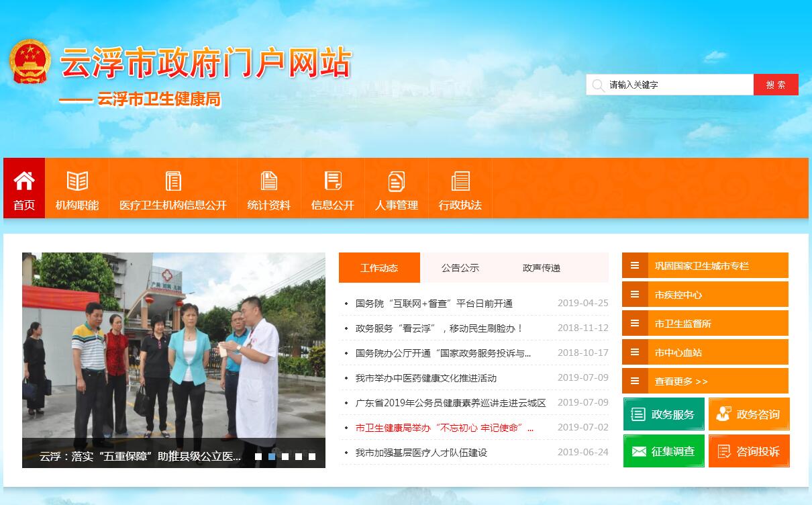Switch to the 工作动态 tab
Screen dimensions: 812x505
[379, 267]
